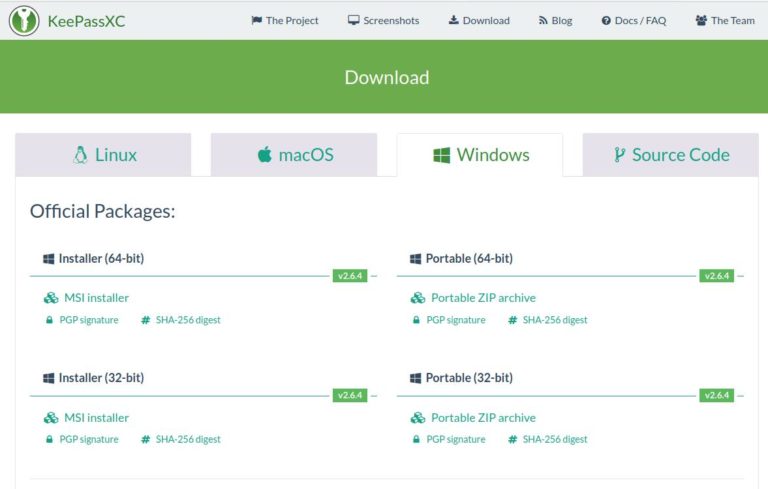Download the 64-bit Portable ZIP archive
Image resolution: width=768 pixels, height=489 pixels.
(483, 298)
